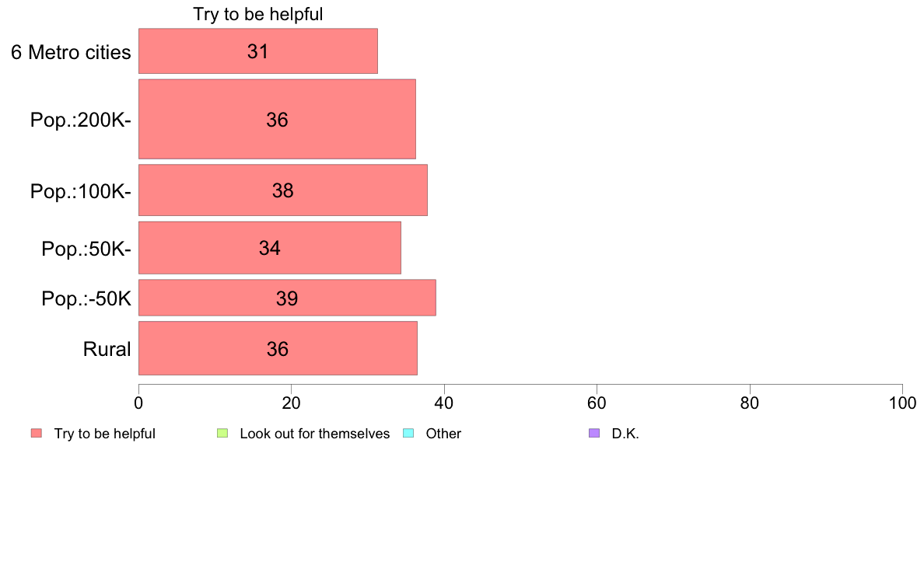Click the D.K. legend text
The height and width of the screenshot is (572, 924).
(x=625, y=434)
